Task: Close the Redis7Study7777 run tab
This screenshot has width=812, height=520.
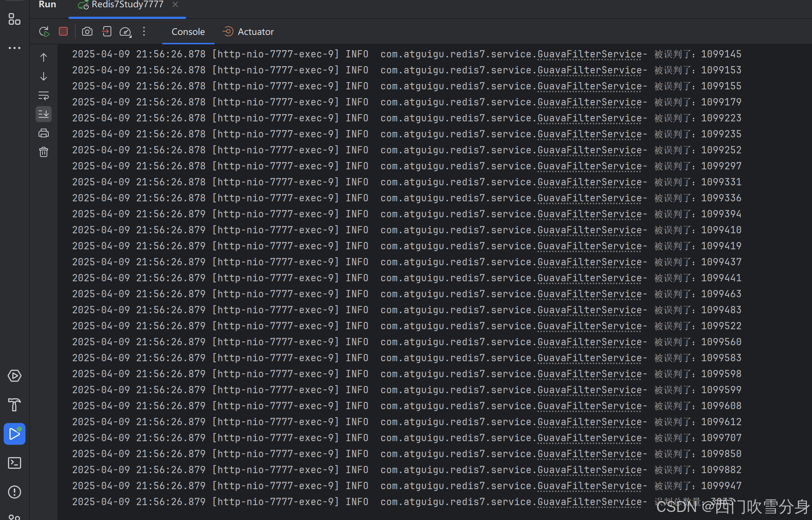Action: pyautogui.click(x=175, y=4)
